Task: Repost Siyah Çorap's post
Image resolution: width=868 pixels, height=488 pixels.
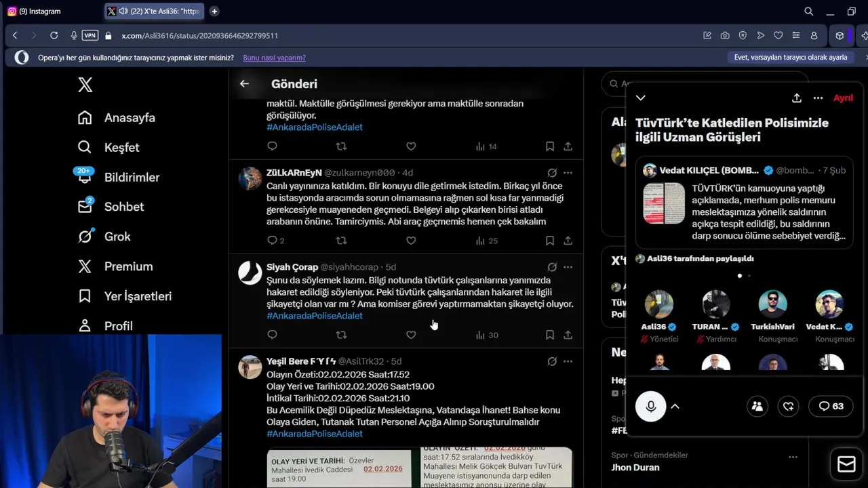Action: 341,335
